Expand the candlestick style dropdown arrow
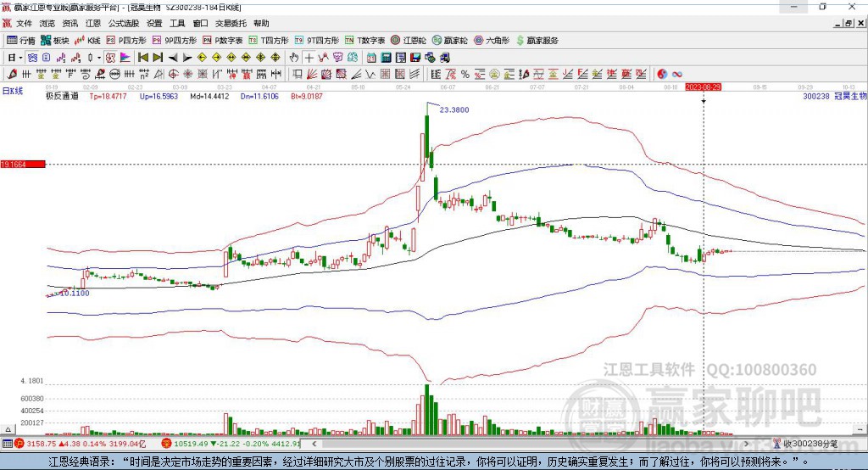868x470 pixels. click(x=99, y=58)
